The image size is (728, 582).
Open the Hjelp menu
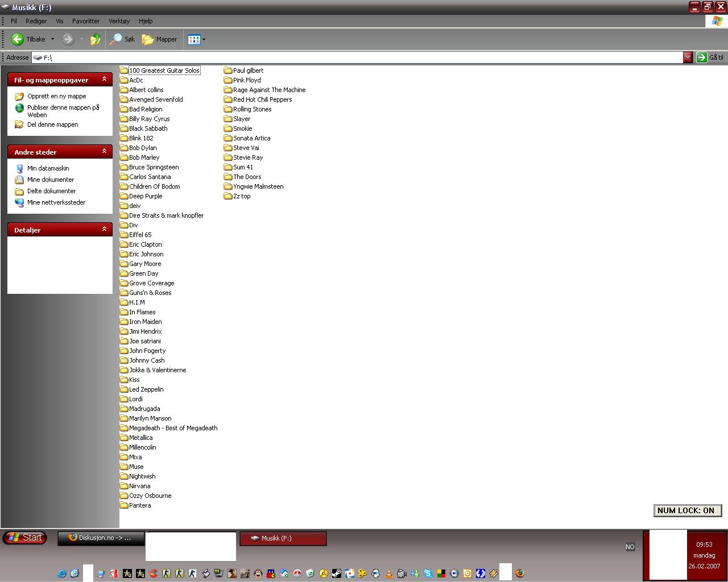point(146,21)
